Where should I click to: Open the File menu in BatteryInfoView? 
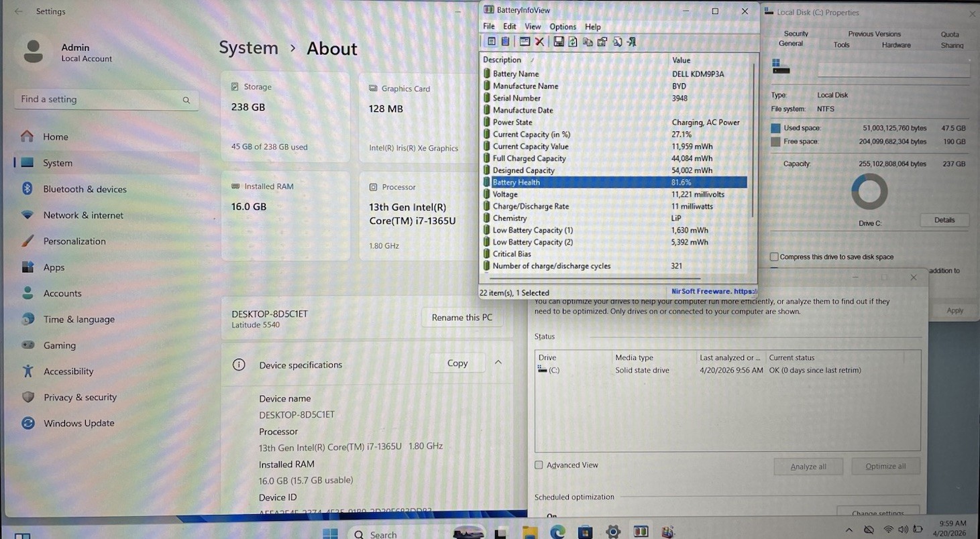tap(489, 27)
